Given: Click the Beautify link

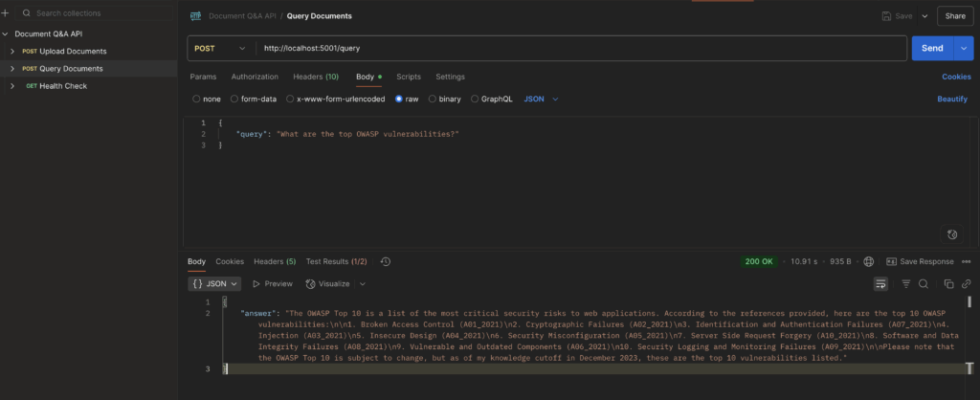Looking at the screenshot, I should (x=951, y=99).
